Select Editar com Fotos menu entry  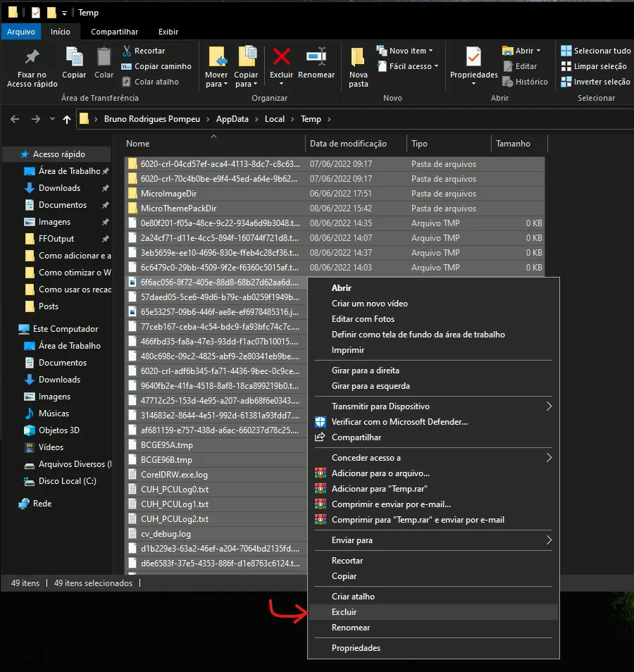433,319
